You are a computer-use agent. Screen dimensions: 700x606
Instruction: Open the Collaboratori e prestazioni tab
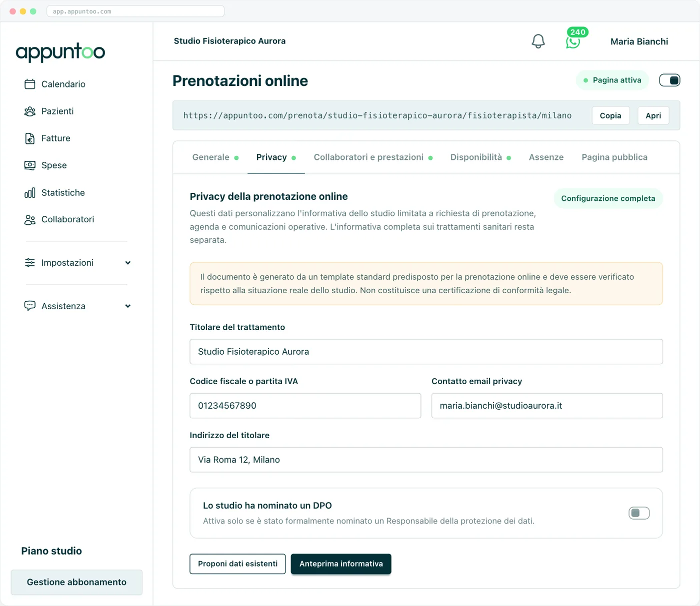373,157
